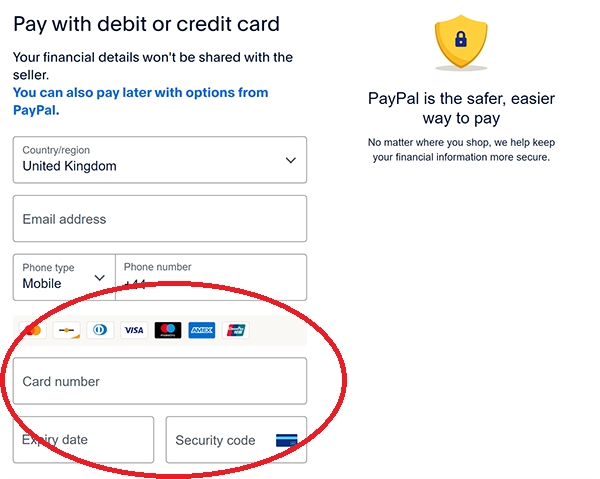Focus the Phone number field
The image size is (600, 479).
[211, 277]
